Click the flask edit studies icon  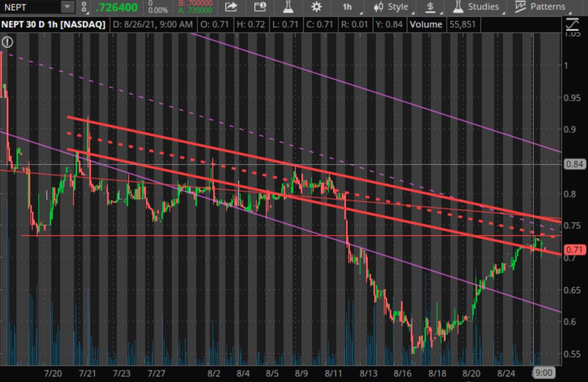288,7
